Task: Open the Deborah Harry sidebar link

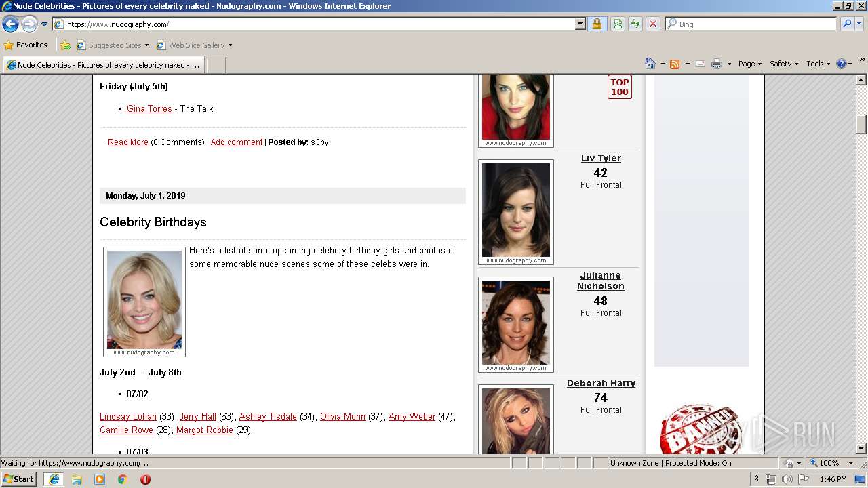Action: (601, 383)
